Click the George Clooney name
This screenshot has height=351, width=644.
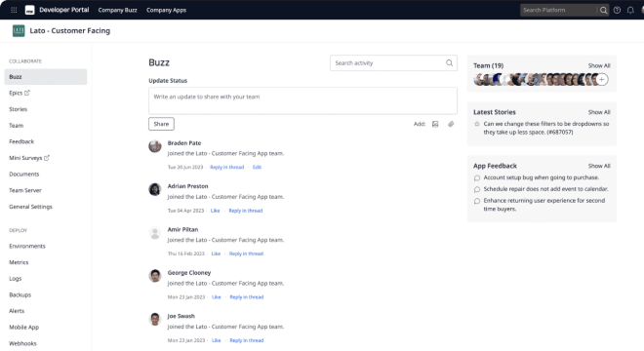(x=189, y=273)
